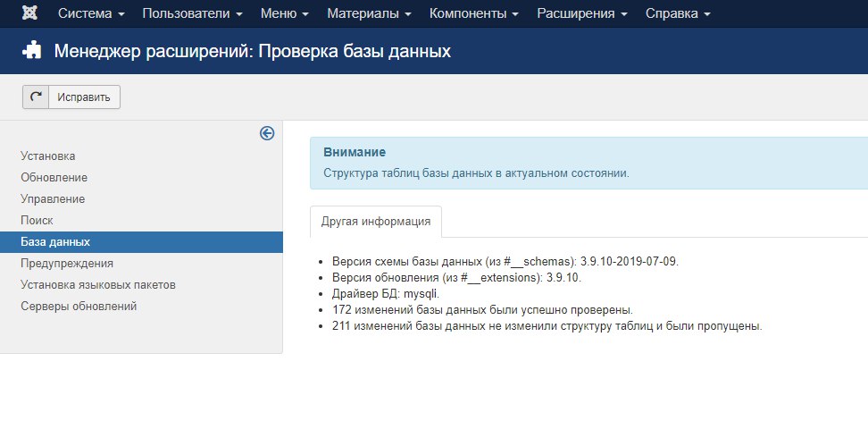Click the Joomla logo icon

[x=29, y=13]
